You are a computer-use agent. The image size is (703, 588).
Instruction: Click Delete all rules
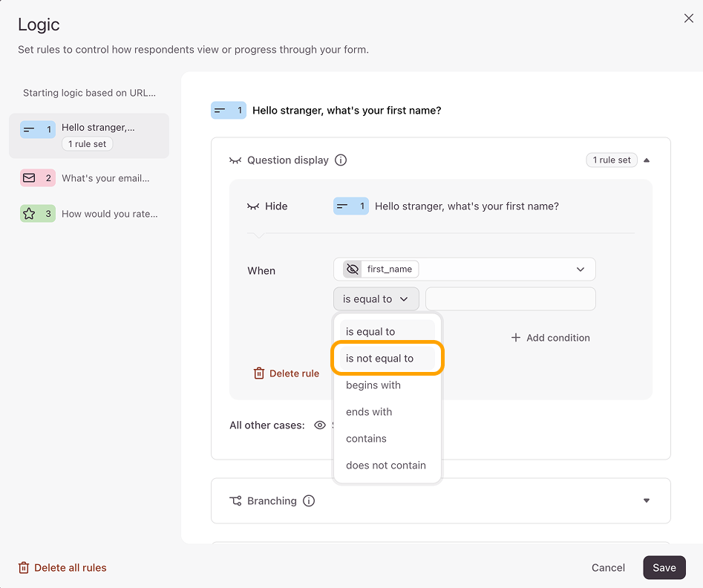click(x=62, y=568)
